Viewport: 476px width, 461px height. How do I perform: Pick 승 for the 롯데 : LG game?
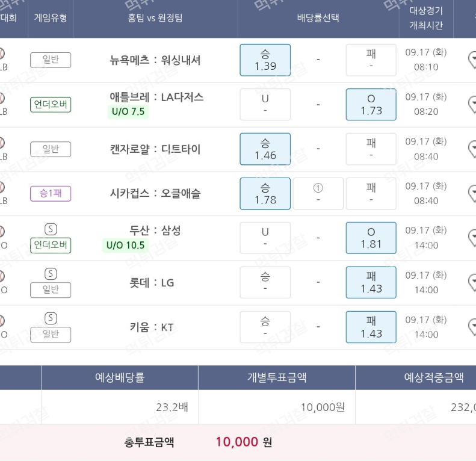tap(265, 282)
